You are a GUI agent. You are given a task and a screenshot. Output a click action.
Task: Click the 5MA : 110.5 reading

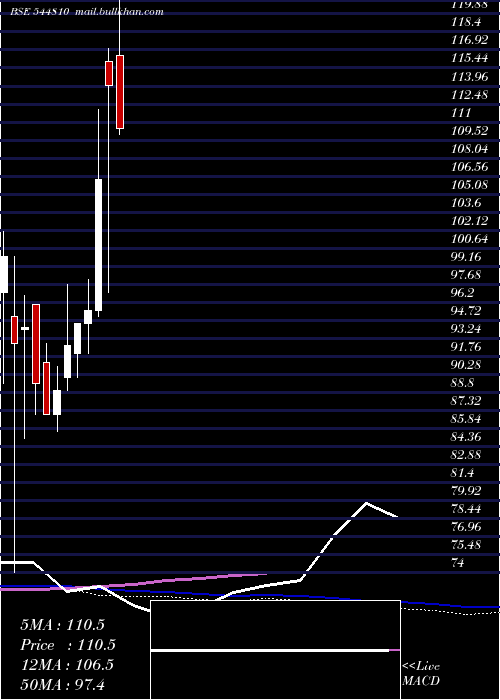coord(62,625)
